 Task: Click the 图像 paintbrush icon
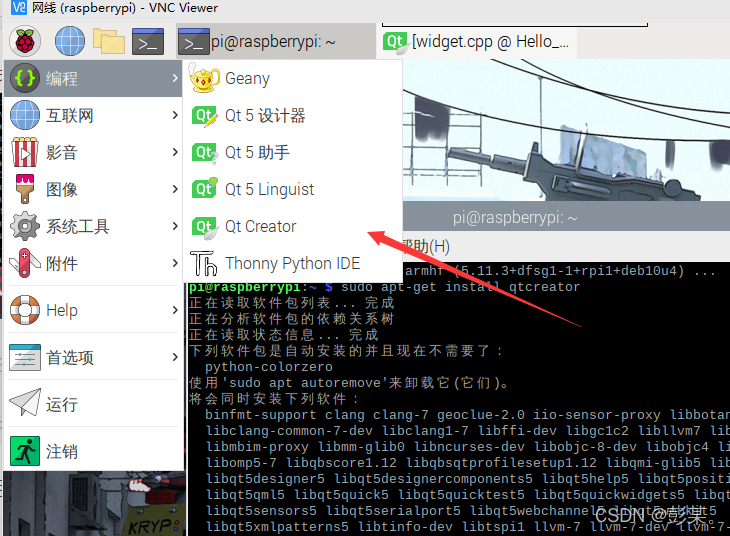[24, 189]
